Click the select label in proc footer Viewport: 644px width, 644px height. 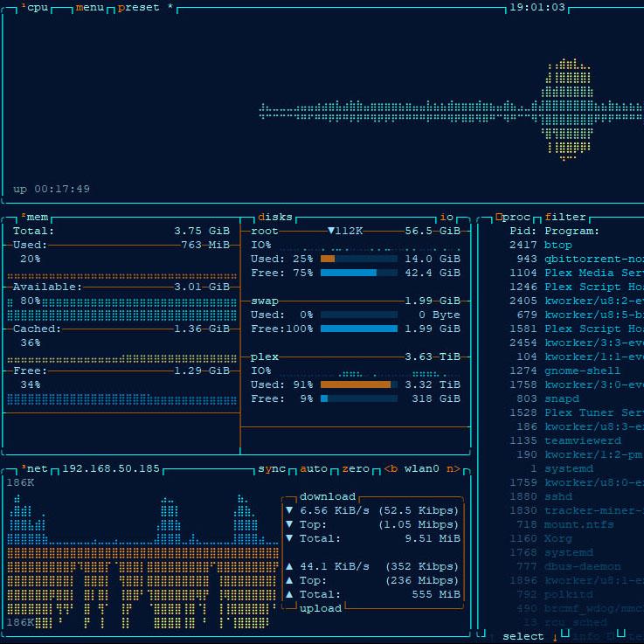coord(523,637)
